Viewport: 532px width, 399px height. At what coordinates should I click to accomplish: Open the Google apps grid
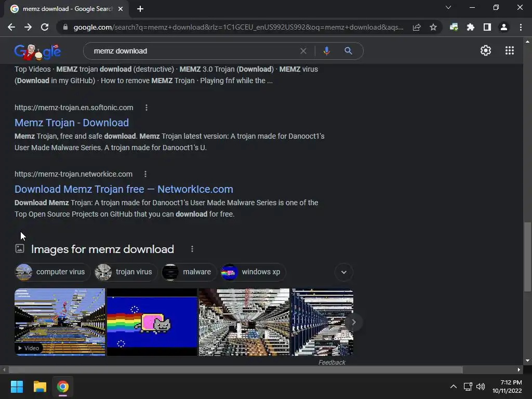coord(510,50)
